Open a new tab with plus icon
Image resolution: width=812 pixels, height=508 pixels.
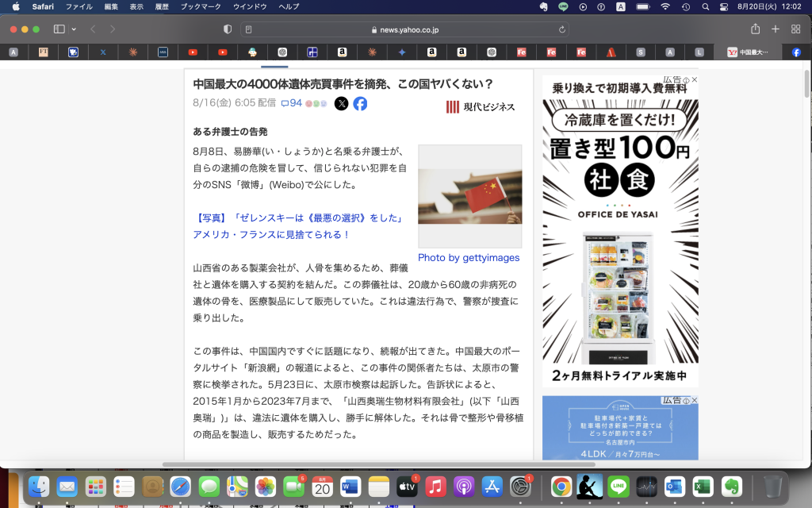point(776,29)
